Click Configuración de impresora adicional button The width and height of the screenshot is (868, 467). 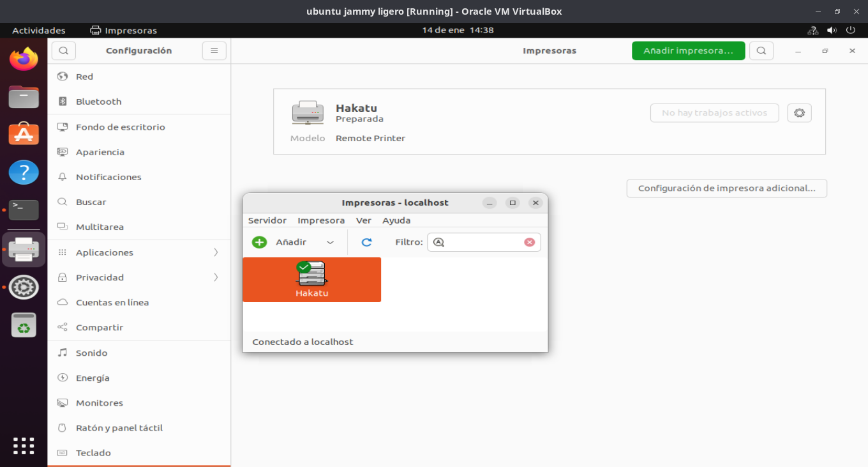(726, 188)
